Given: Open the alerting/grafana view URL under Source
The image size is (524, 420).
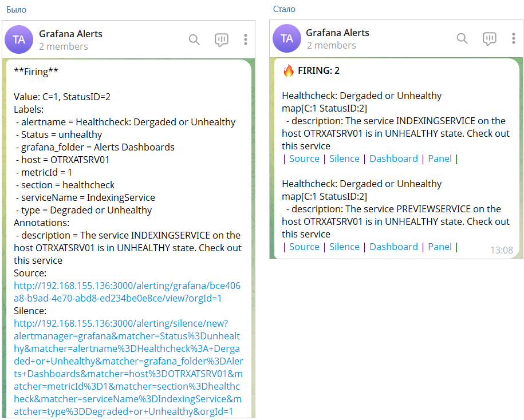Looking at the screenshot, I should (x=127, y=292).
